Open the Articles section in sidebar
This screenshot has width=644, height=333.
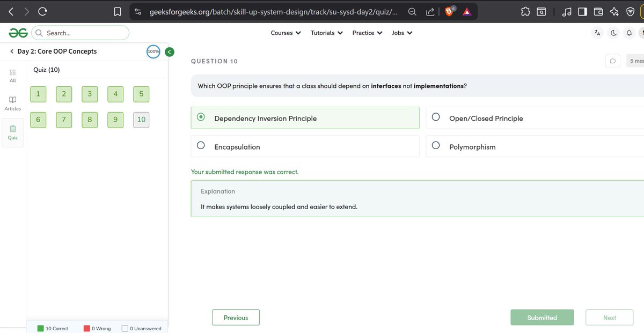pyautogui.click(x=13, y=103)
